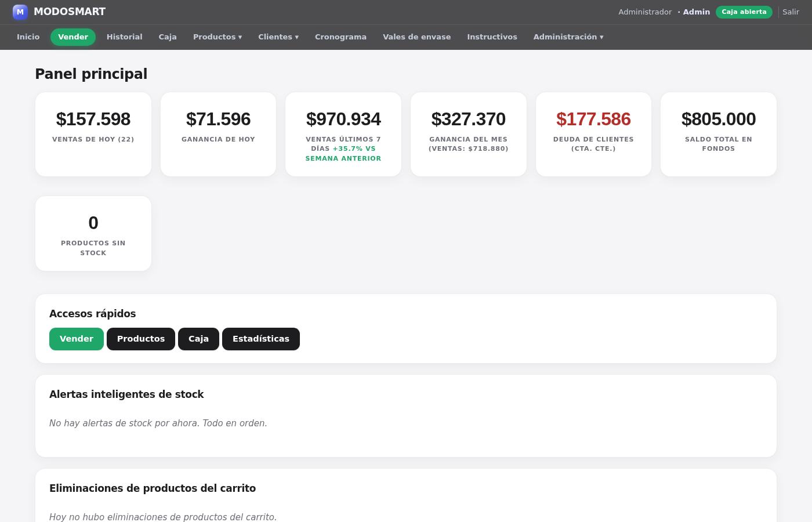Select Caja in the top navigation
Screen dimensions: 812x522
tap(168, 37)
